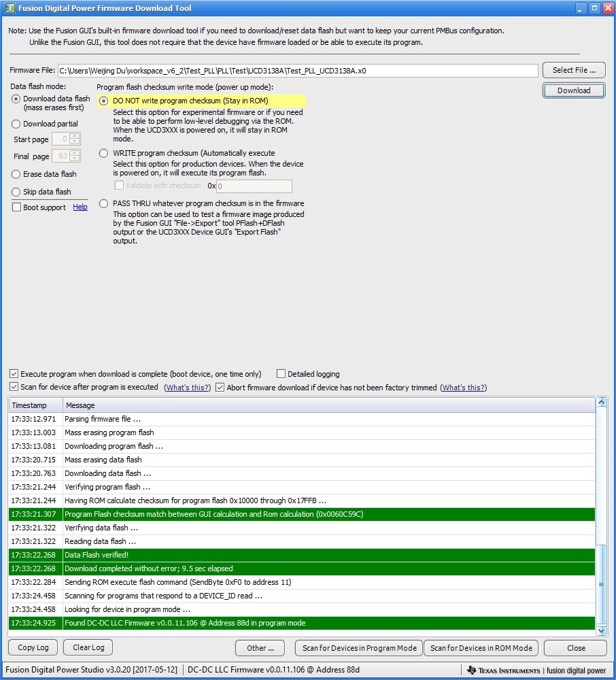
Task: Select 'Reading data flash' log row
Action: (x=302, y=541)
